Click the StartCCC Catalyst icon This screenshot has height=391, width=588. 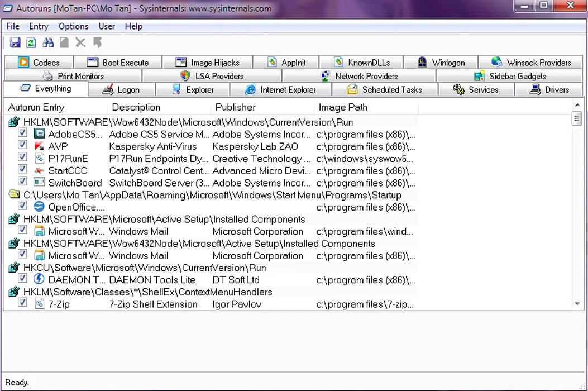[x=39, y=170]
